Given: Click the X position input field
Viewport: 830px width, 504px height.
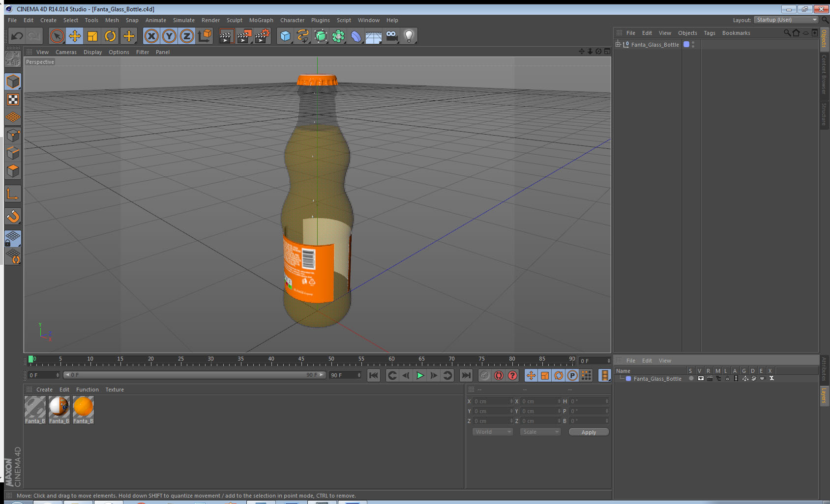Looking at the screenshot, I should 493,401.
